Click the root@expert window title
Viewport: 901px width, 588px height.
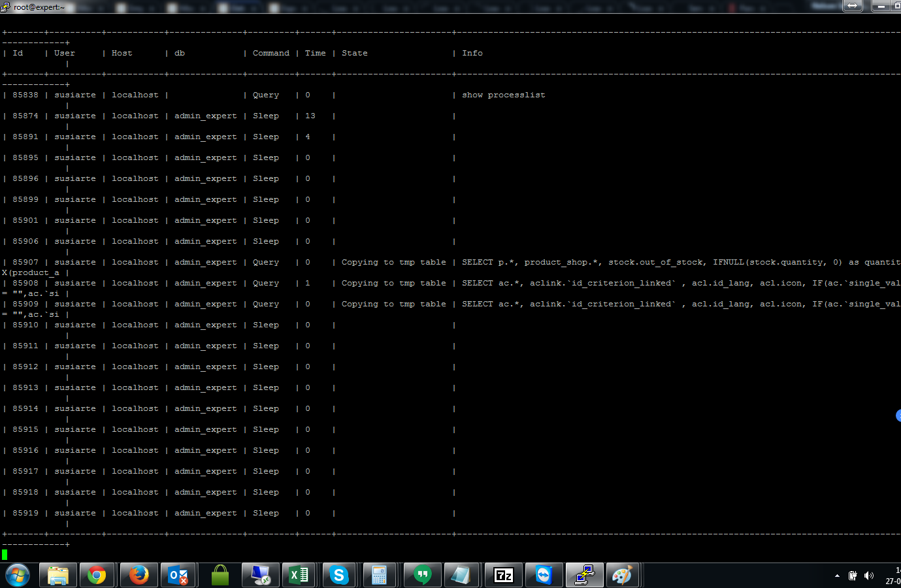click(x=39, y=7)
